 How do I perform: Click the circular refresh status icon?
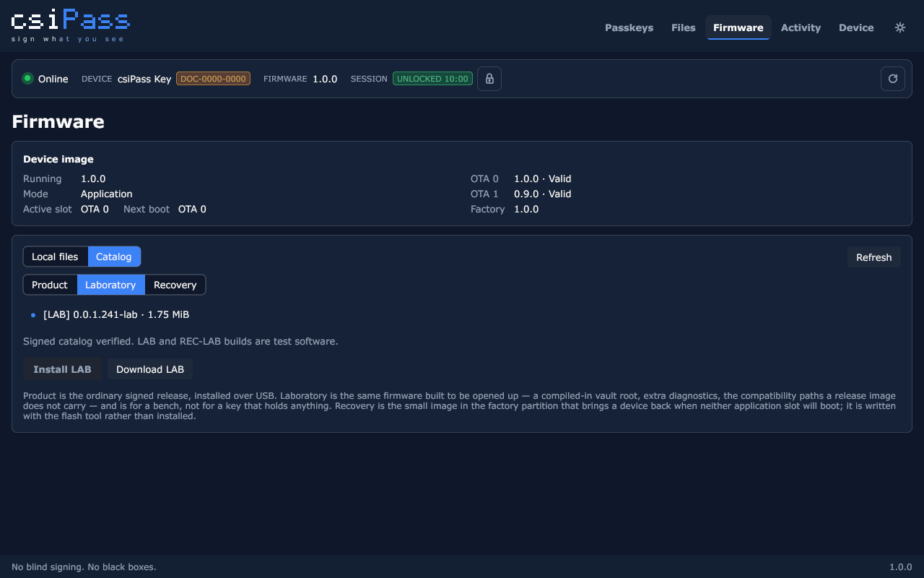[893, 79]
